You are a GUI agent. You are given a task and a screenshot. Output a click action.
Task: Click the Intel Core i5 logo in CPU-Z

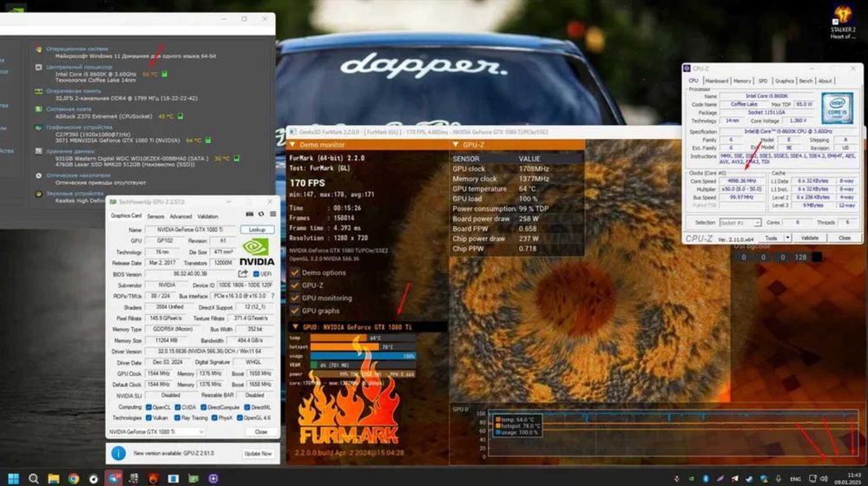click(837, 108)
